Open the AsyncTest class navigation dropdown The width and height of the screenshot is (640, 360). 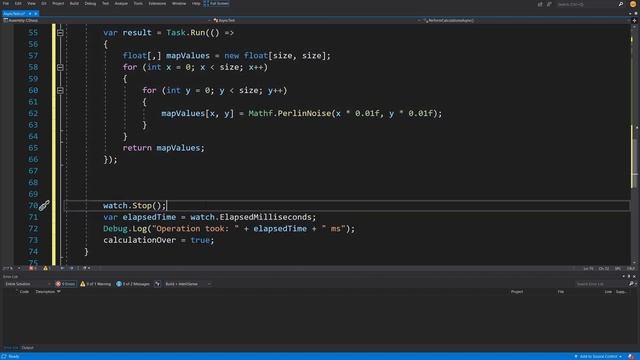tap(316, 20)
